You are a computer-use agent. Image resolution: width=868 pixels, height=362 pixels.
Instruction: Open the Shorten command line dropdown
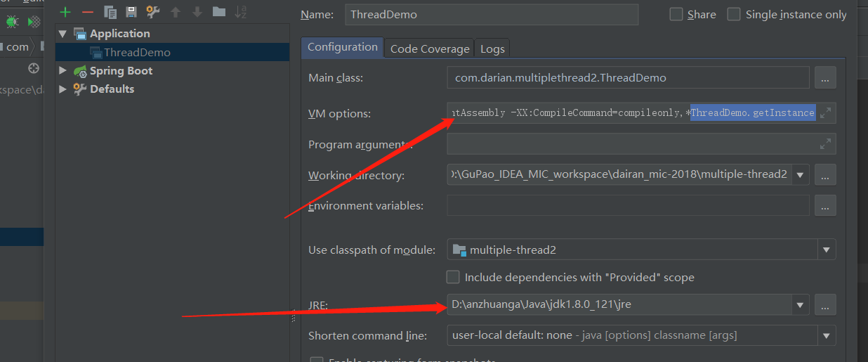click(x=826, y=335)
